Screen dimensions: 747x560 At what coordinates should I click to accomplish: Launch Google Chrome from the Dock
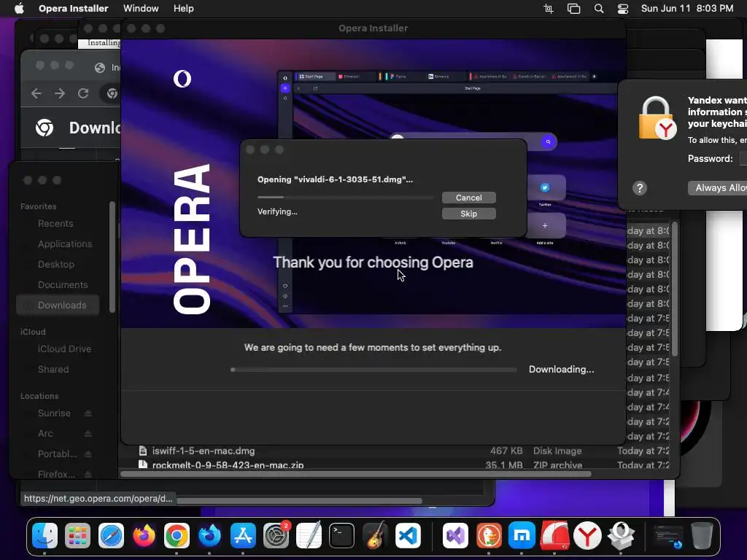tap(177, 536)
